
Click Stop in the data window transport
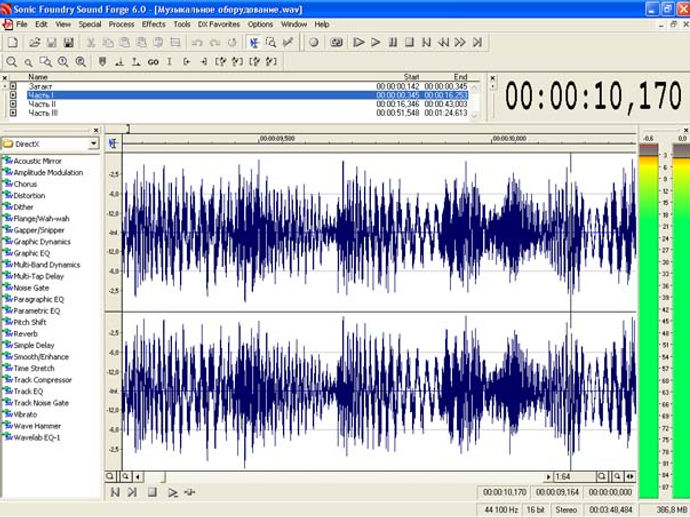152,492
